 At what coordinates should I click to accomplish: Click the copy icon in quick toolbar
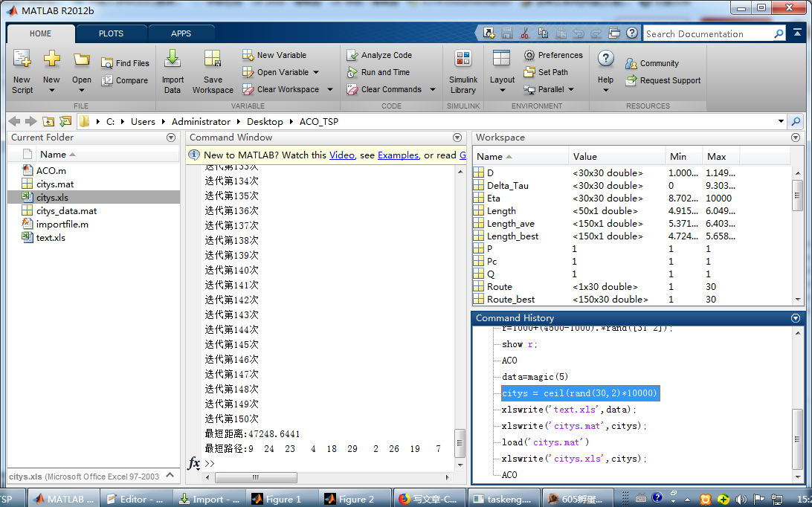tap(543, 33)
